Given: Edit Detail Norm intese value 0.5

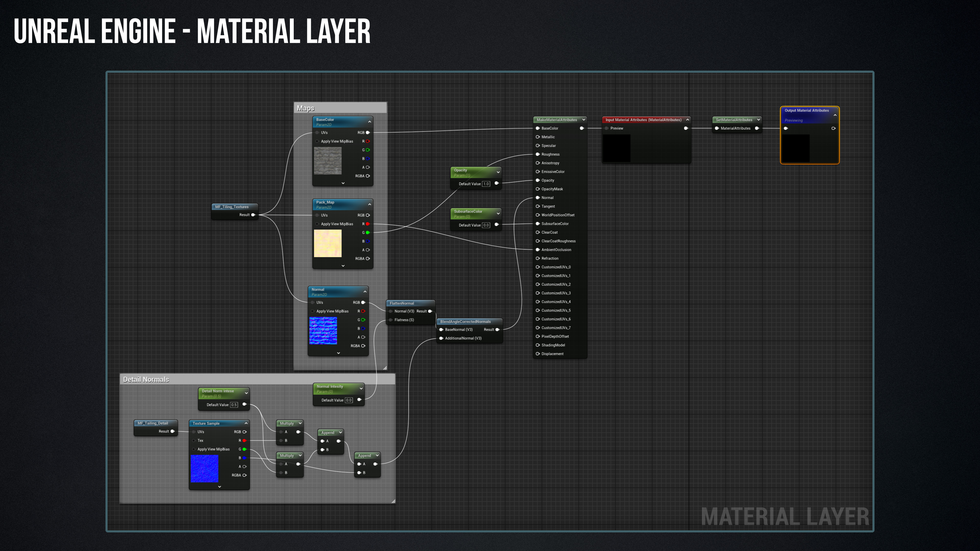Looking at the screenshot, I should point(234,405).
